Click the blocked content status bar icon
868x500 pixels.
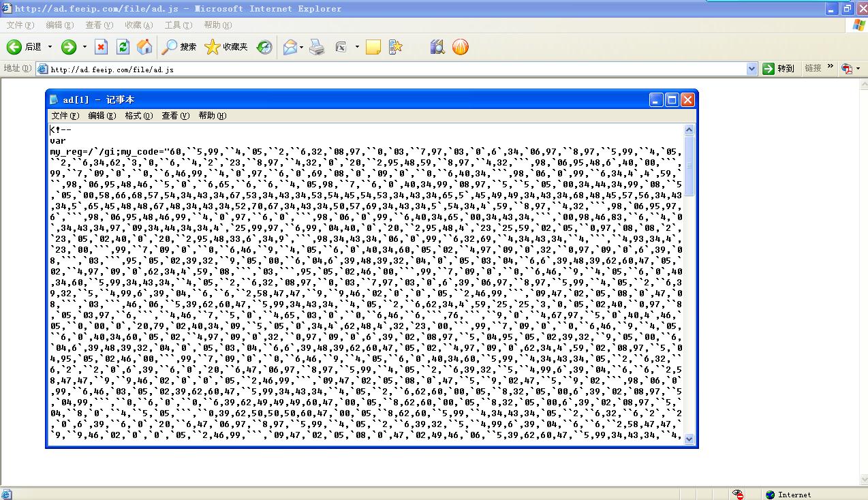click(x=738, y=495)
